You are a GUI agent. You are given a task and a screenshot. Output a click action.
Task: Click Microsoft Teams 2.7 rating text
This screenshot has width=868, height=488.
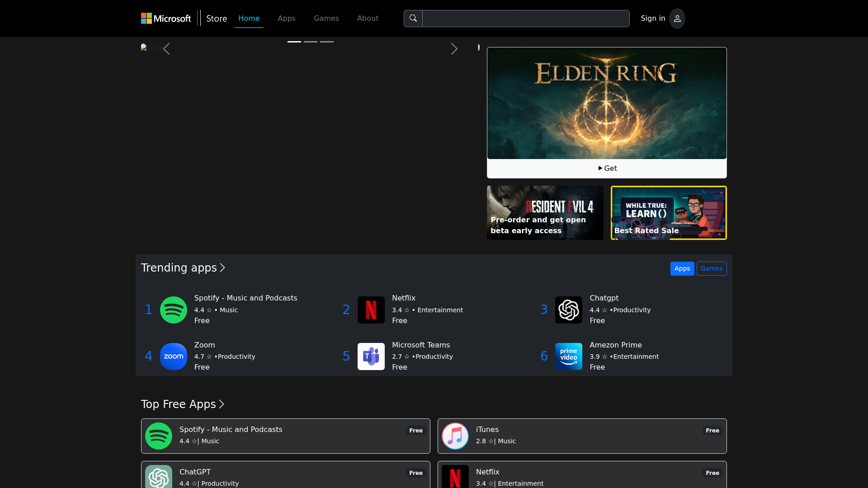[x=422, y=357]
